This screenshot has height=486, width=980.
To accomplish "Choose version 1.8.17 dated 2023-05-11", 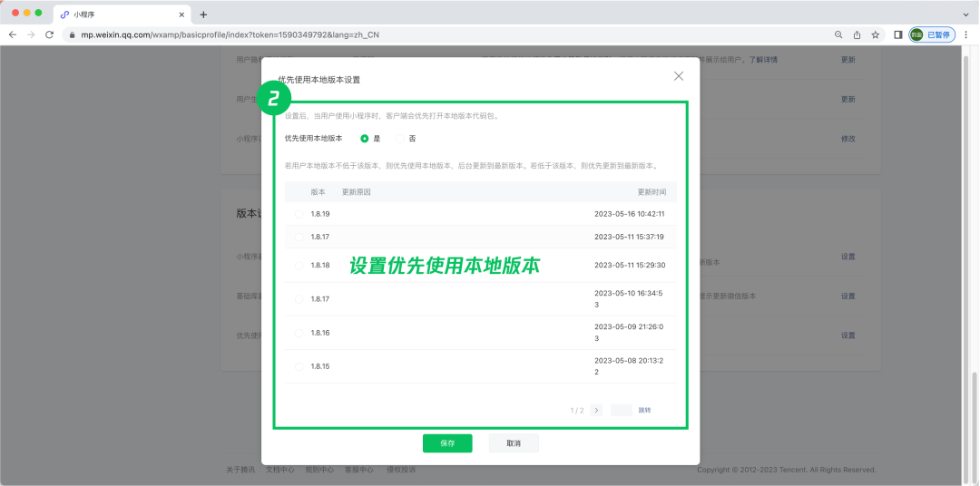I will click(x=299, y=237).
